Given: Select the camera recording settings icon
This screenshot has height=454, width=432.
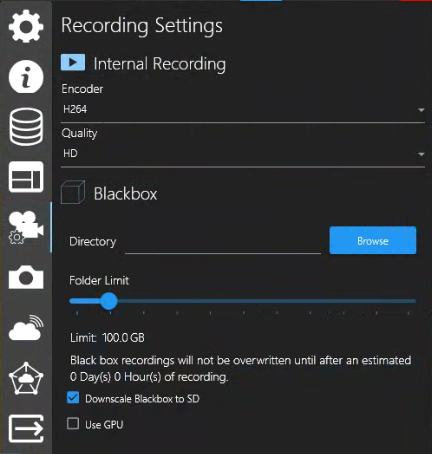Looking at the screenshot, I should click(x=26, y=228).
